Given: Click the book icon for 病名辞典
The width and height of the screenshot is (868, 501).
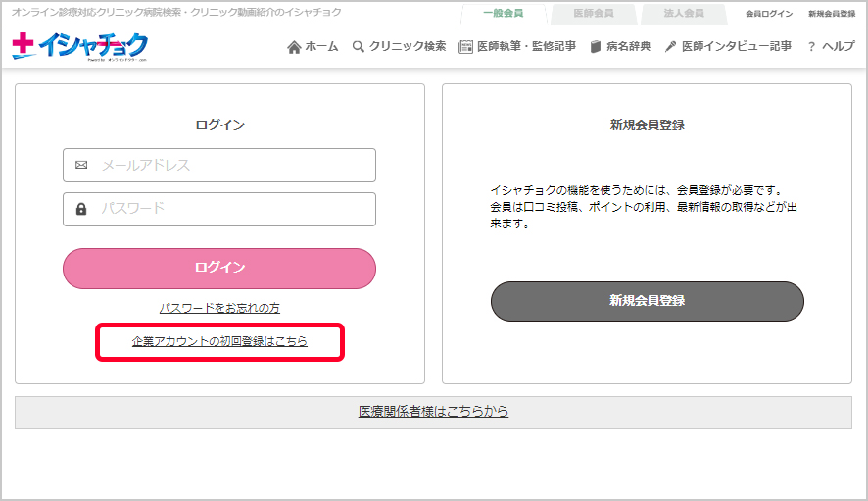Looking at the screenshot, I should [596, 47].
